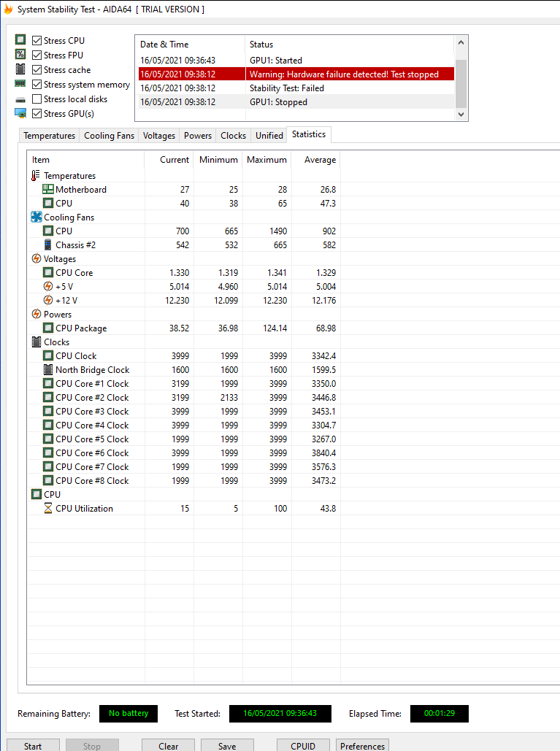Viewport: 560px width, 751px height.
Task: Toggle the Stress GPU(s) checkbox
Action: pos(37,114)
